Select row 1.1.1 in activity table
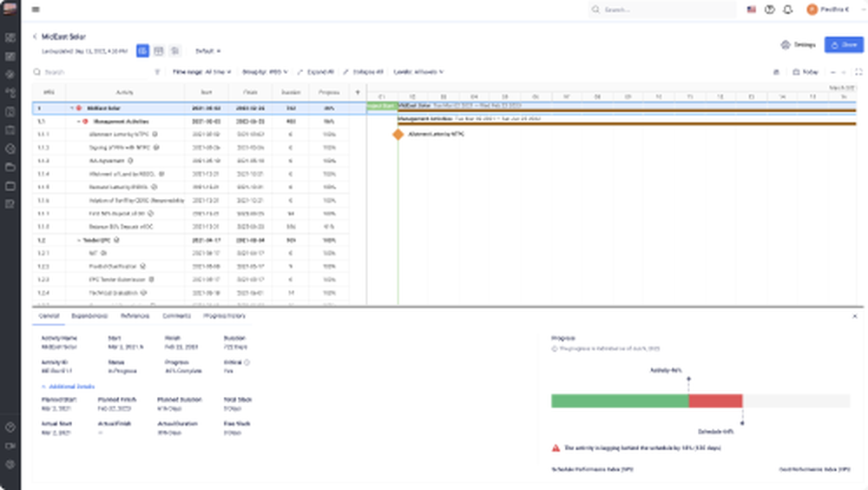The width and height of the screenshot is (868, 490). pos(191,135)
